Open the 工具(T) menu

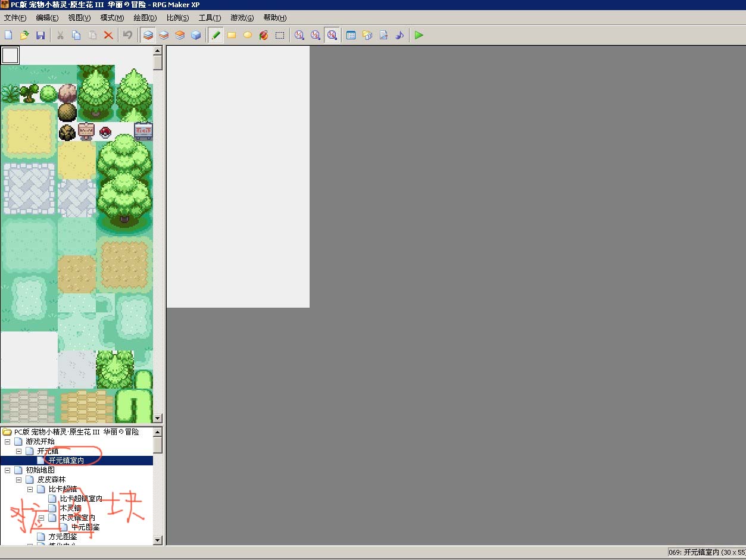[210, 18]
